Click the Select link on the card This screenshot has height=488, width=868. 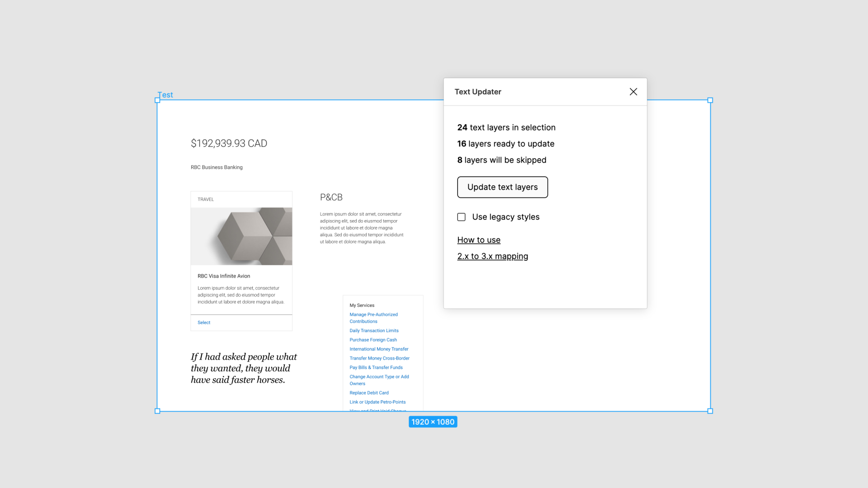[204, 323]
